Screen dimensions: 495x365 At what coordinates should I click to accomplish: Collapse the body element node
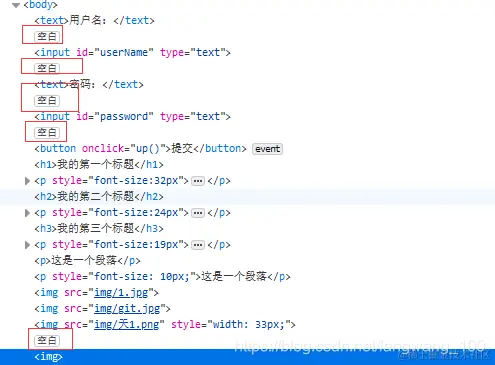[x=15, y=5]
